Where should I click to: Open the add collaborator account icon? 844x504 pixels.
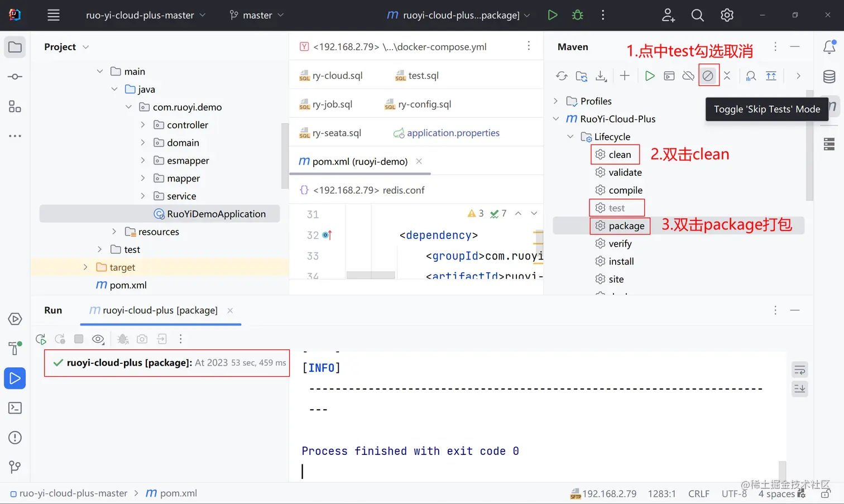coord(668,15)
